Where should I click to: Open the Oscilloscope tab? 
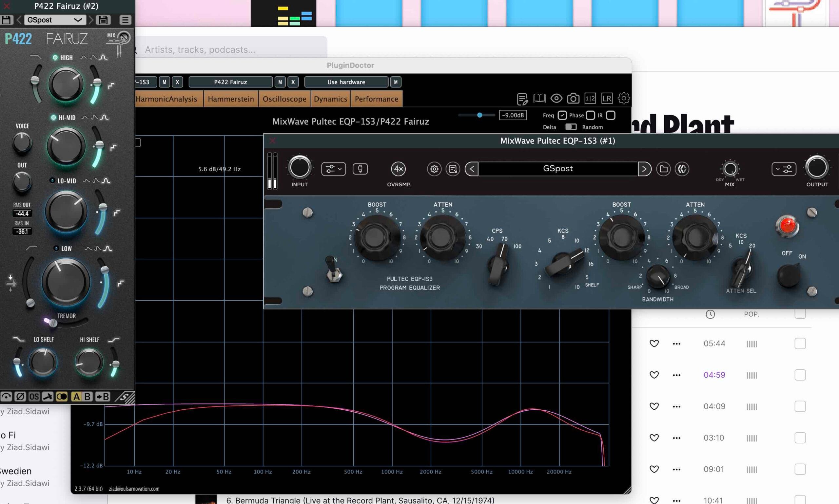tap(284, 99)
